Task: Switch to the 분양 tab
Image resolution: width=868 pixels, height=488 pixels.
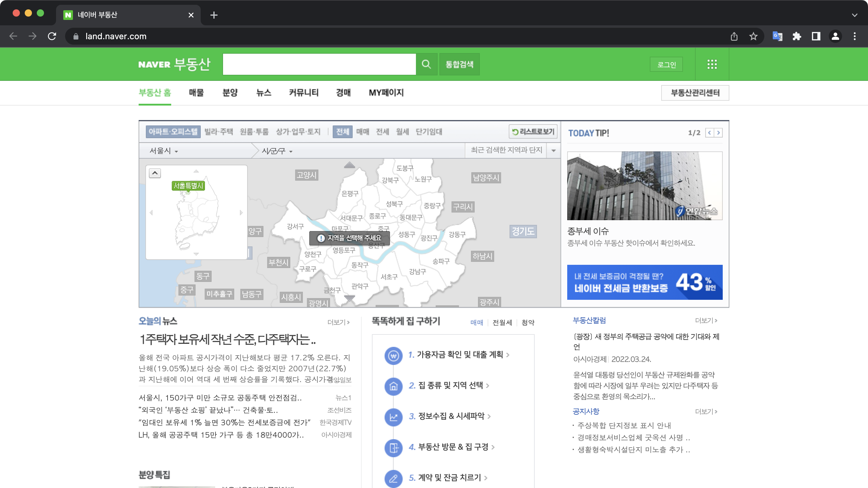Action: (x=230, y=93)
